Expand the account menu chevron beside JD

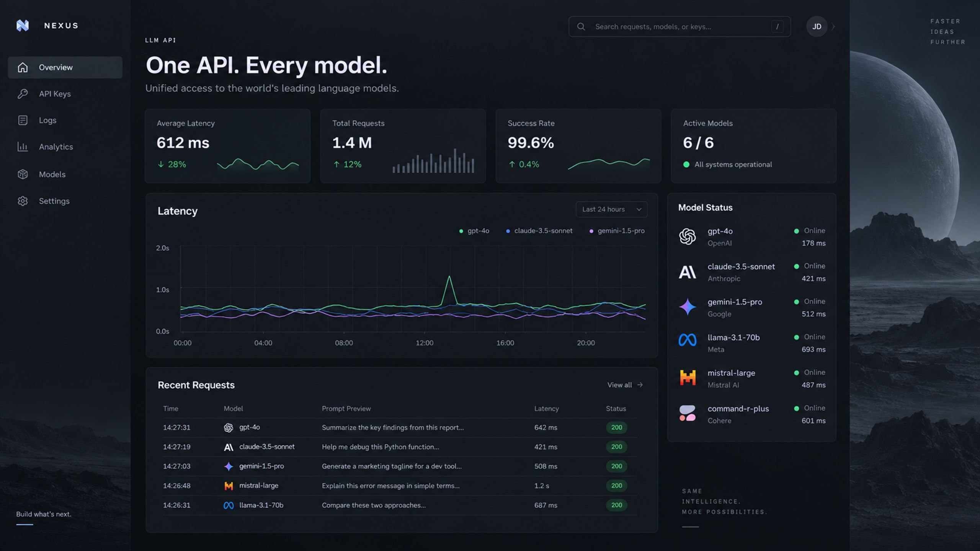[x=833, y=27]
